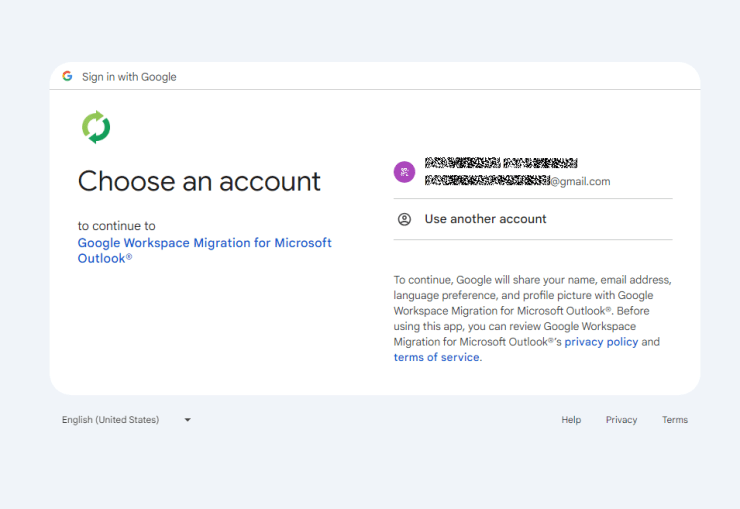Click the green sync arrows app logo

96,127
